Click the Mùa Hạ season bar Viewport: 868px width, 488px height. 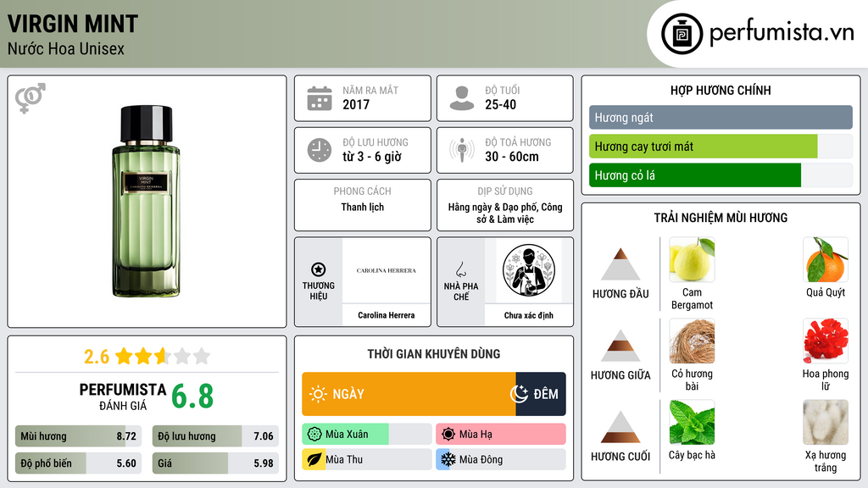pos(501,435)
